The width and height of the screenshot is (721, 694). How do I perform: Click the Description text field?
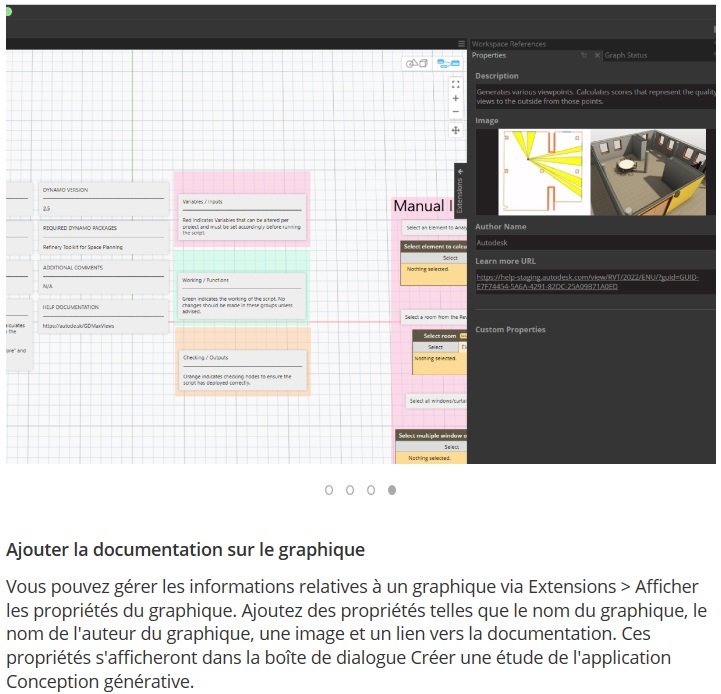click(x=594, y=96)
